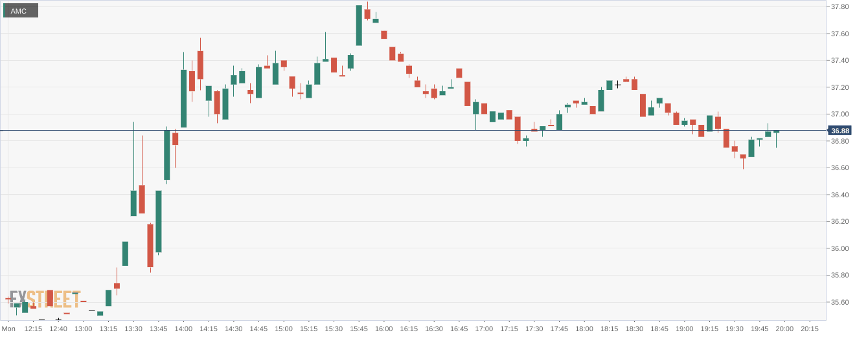Click the 36.40 price scale label
The image size is (868, 337).
839,195
